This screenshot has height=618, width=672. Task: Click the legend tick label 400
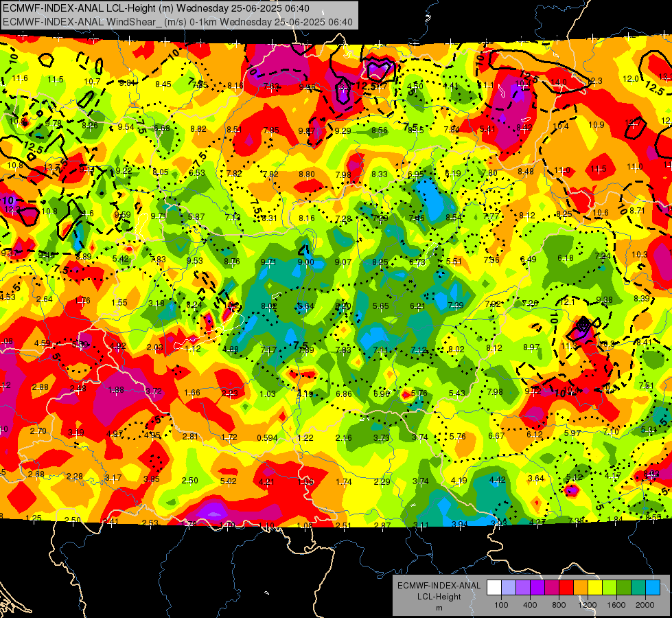(530, 605)
